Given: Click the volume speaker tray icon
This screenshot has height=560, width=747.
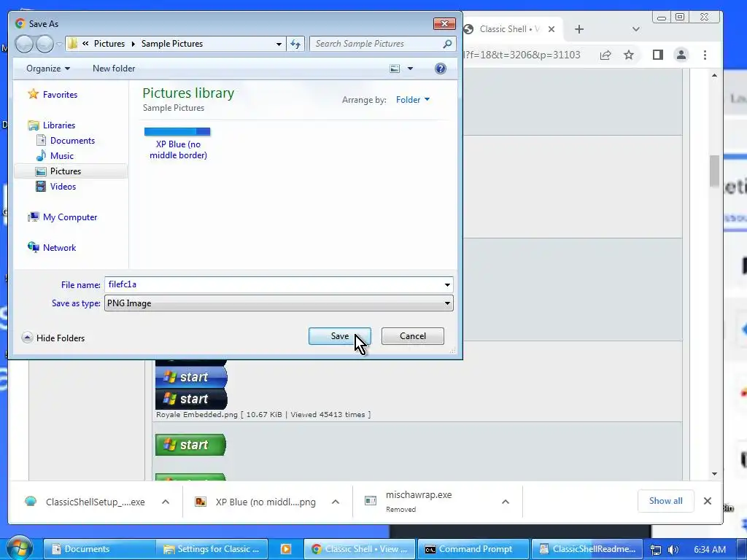Looking at the screenshot, I should point(673,550).
